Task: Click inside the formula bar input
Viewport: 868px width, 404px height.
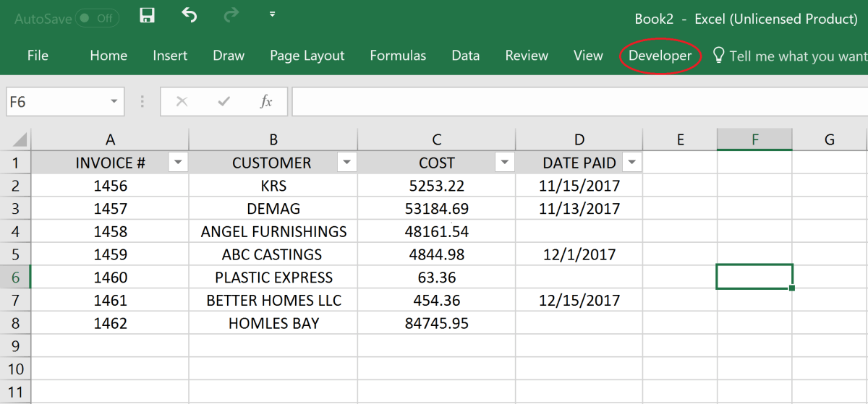Action: click(579, 102)
